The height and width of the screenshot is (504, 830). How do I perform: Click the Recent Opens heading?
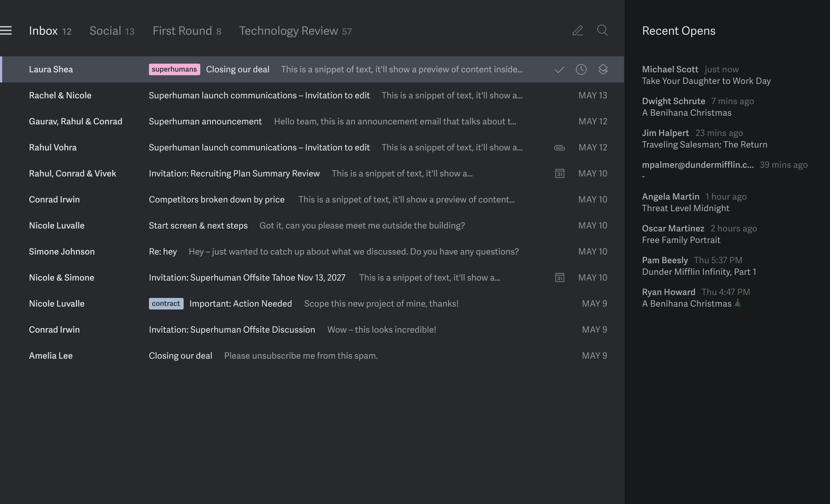tap(679, 31)
